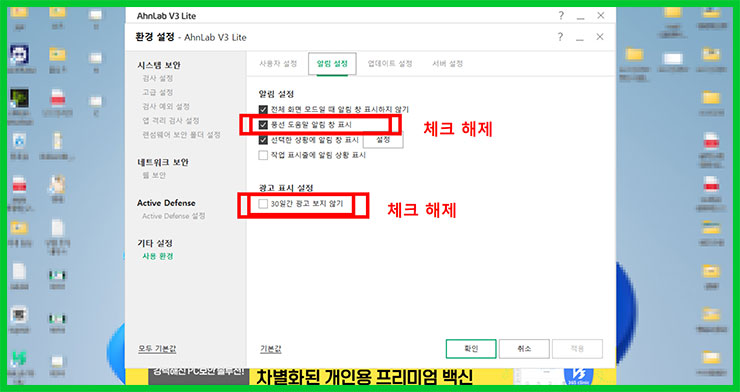The height and width of the screenshot is (392, 740).
Task: Toggle 선택한 상황에 알림 창 표시 checkbox
Action: 263,140
